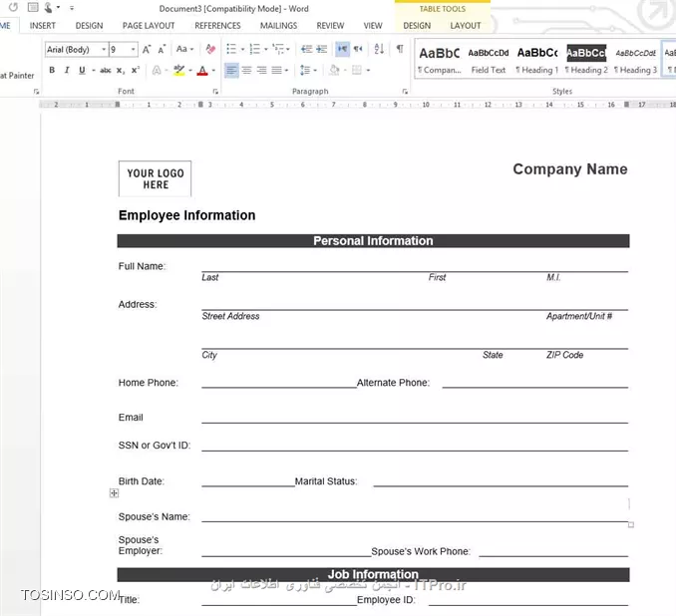Increase the paragraph indent
The height and width of the screenshot is (616, 676).
tap(322, 49)
